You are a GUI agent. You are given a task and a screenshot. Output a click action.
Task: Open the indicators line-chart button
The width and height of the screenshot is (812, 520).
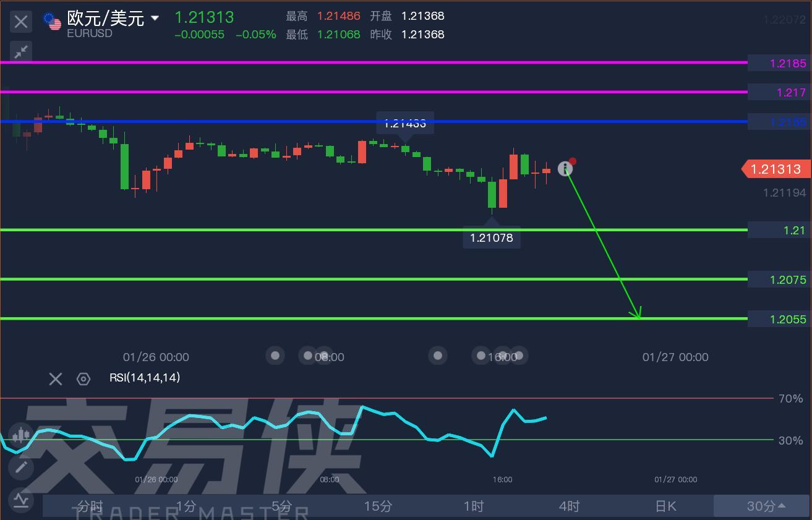[x=21, y=499]
